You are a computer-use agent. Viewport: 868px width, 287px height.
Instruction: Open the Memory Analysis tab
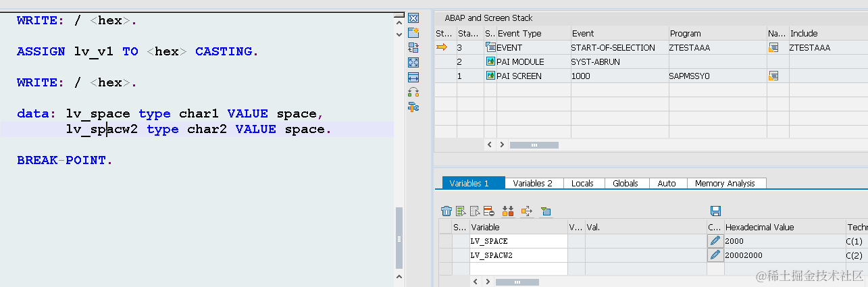pos(726,183)
